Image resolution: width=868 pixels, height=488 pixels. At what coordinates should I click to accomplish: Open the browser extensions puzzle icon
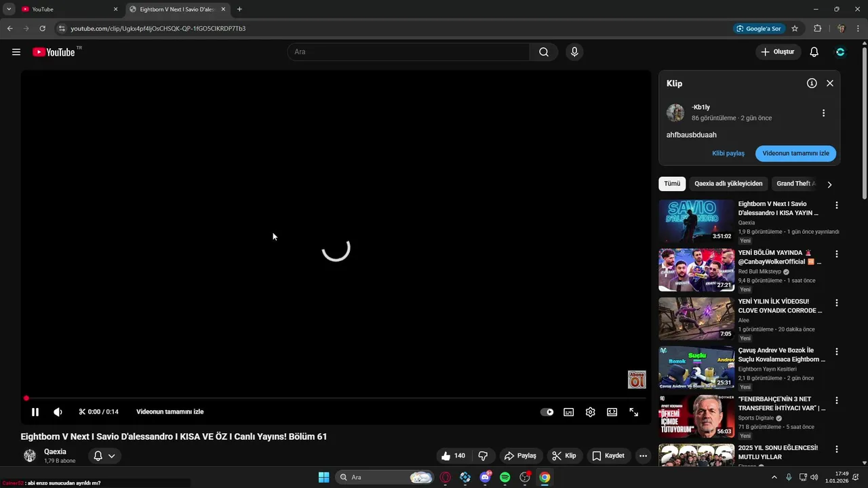click(817, 28)
